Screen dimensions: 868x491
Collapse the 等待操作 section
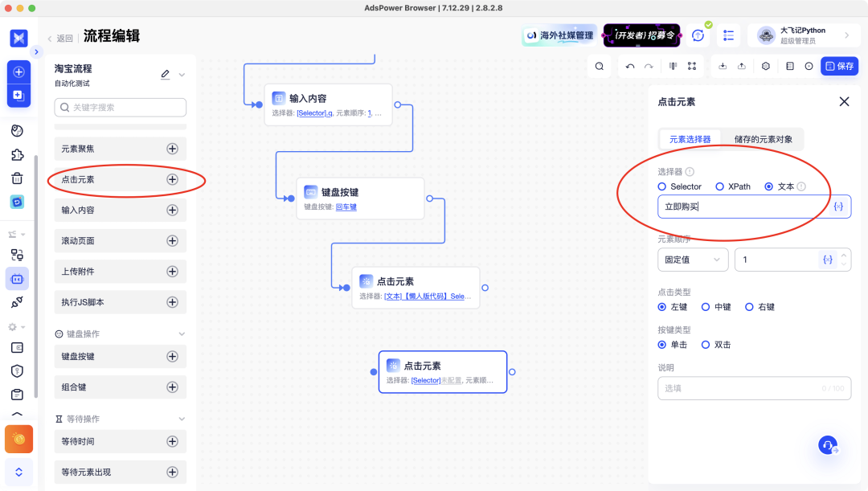182,418
